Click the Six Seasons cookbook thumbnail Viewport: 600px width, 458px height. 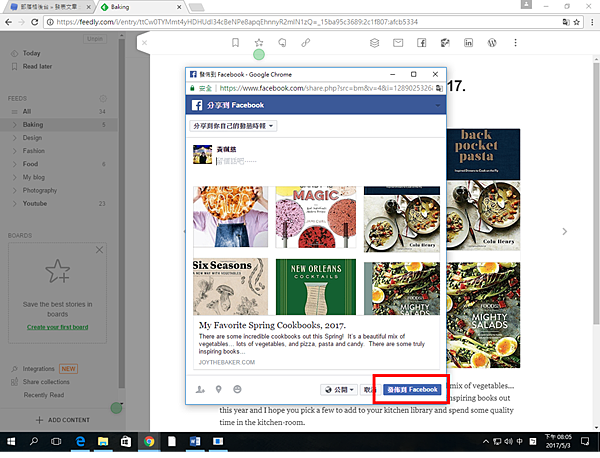pyautogui.click(x=231, y=287)
